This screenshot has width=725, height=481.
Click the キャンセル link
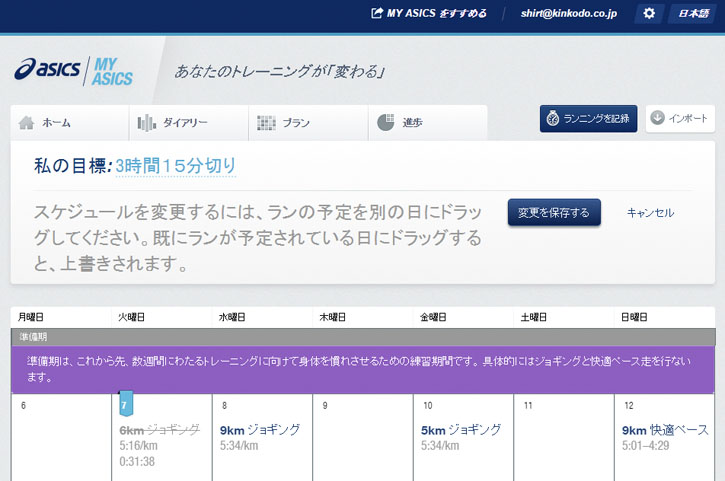650,213
